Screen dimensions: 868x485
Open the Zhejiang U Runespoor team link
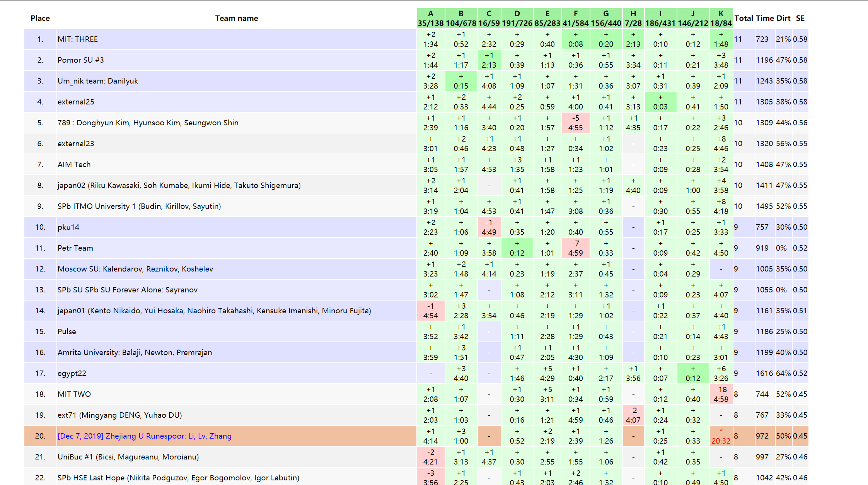pos(145,436)
